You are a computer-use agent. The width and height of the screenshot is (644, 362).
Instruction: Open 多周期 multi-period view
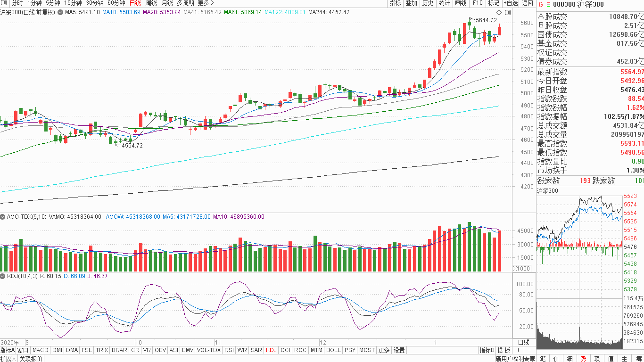[x=185, y=3]
